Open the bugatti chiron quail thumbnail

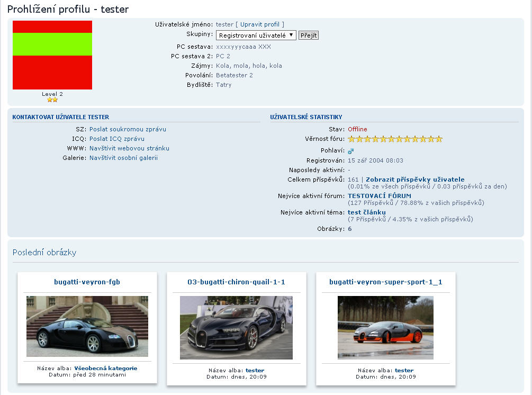point(236,327)
